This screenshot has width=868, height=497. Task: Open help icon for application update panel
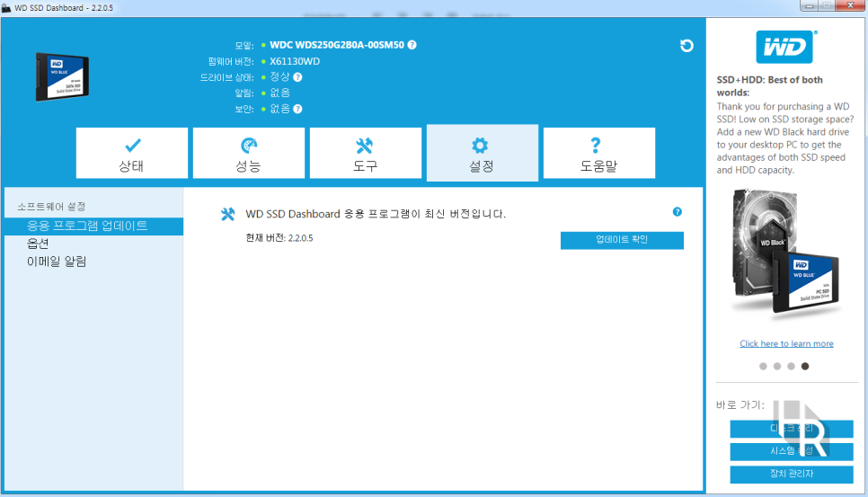pyautogui.click(x=677, y=211)
